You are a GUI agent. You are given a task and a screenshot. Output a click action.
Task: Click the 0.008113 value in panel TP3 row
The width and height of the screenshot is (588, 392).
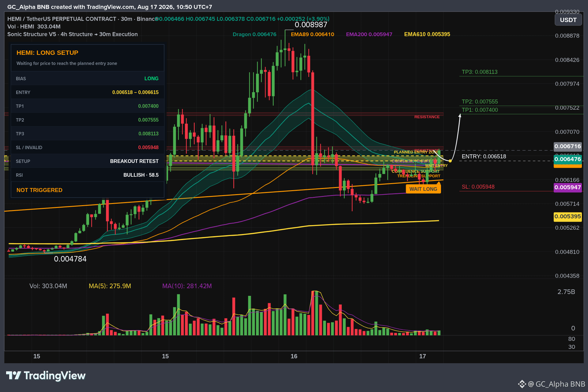[148, 134]
